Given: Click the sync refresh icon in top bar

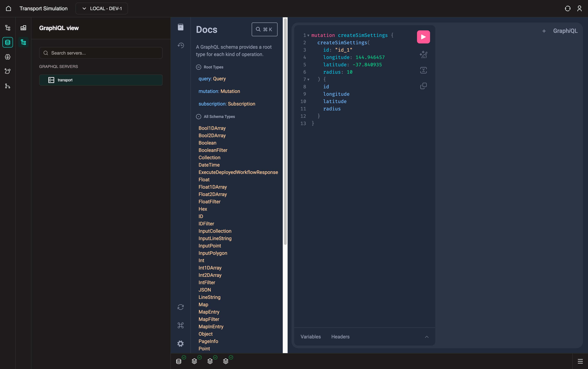Looking at the screenshot, I should click(568, 8).
